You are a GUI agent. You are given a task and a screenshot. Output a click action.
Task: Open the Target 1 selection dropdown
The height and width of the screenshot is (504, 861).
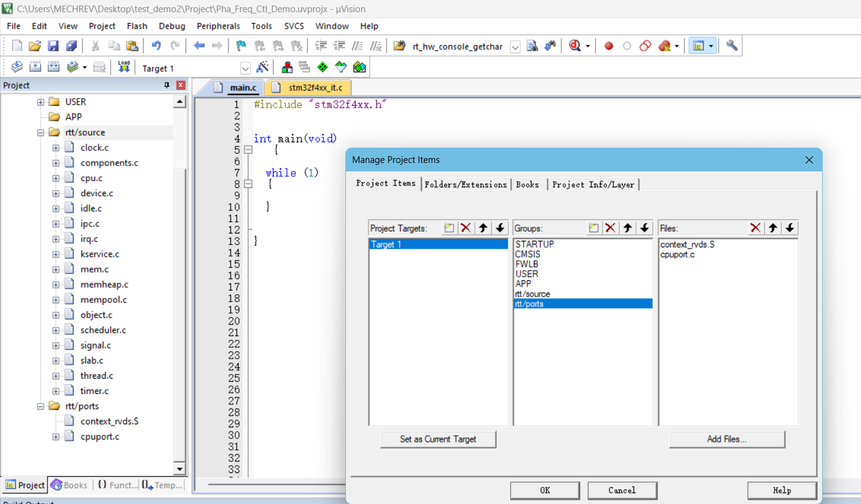245,67
